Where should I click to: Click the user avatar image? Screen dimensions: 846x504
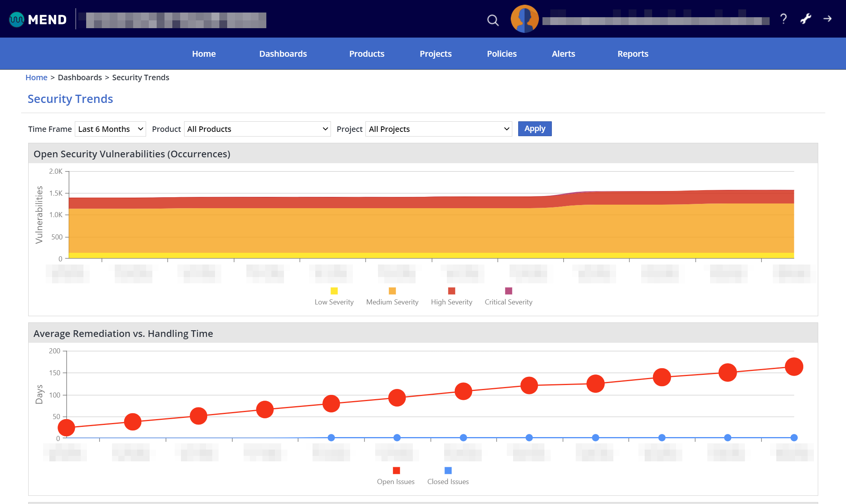click(524, 18)
